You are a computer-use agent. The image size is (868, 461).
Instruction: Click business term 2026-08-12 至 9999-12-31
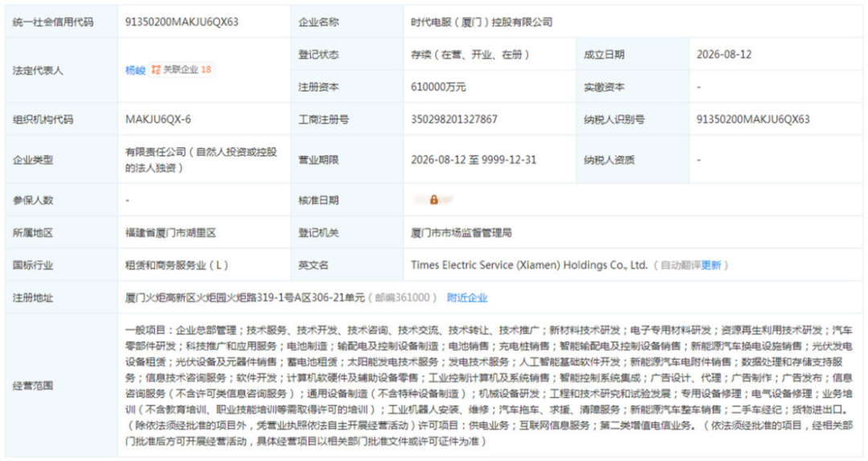[473, 159]
